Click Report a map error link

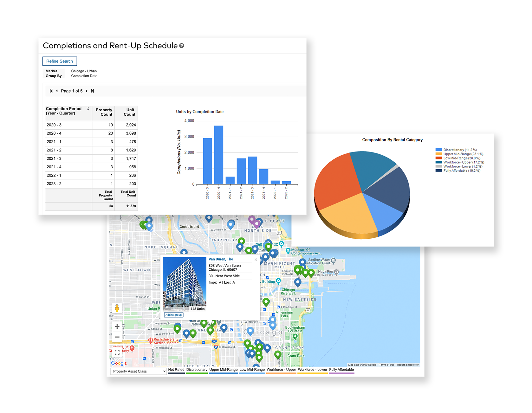(408, 365)
